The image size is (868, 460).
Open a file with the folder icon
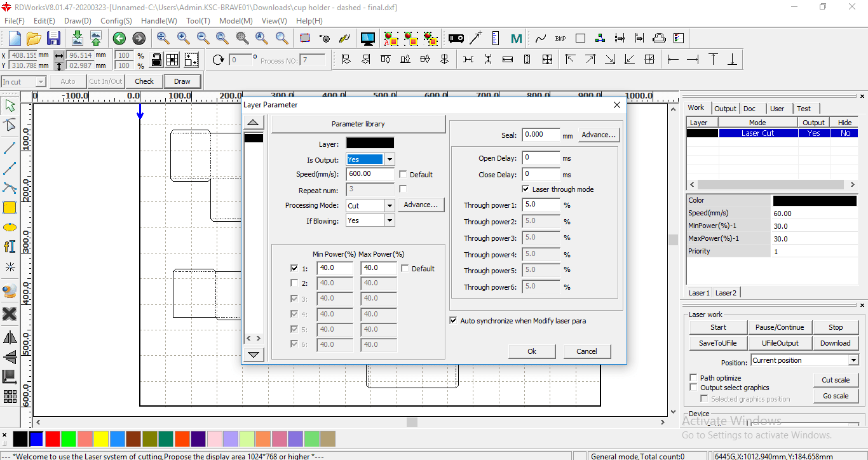pos(34,38)
